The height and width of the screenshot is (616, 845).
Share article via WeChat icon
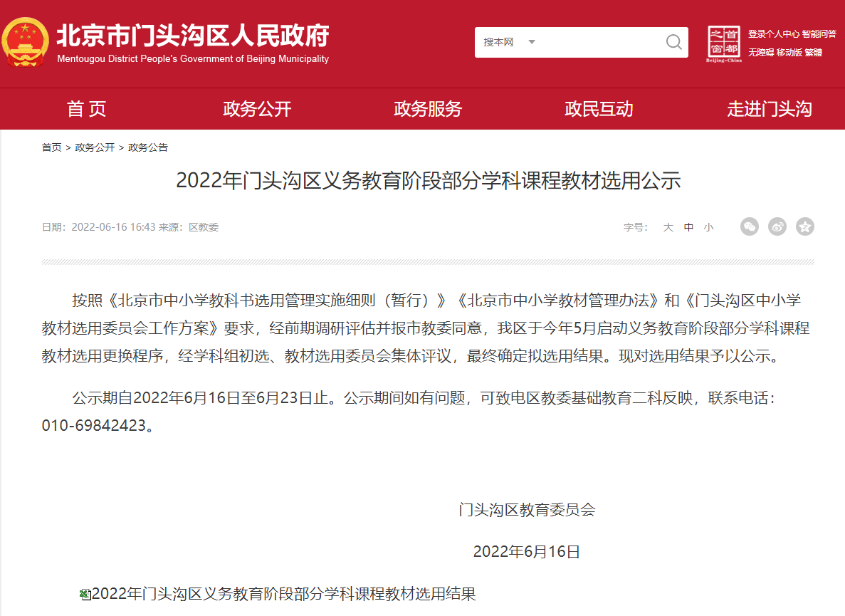click(750, 227)
